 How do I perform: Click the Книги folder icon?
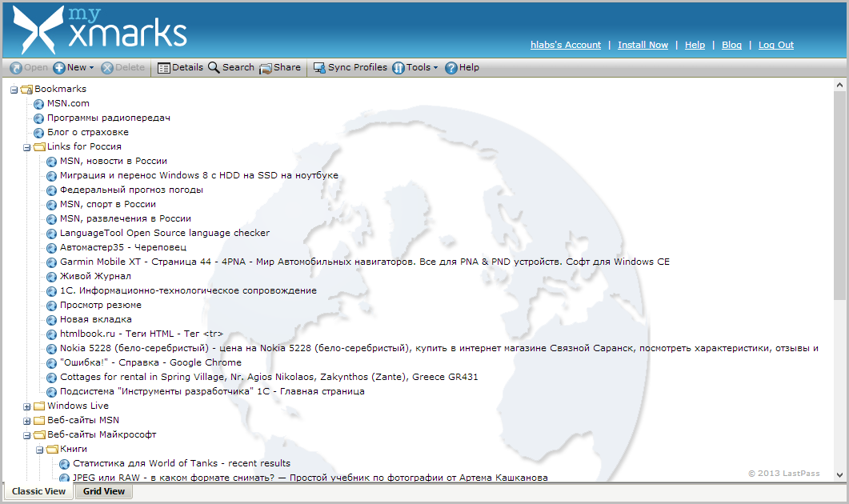(52, 450)
